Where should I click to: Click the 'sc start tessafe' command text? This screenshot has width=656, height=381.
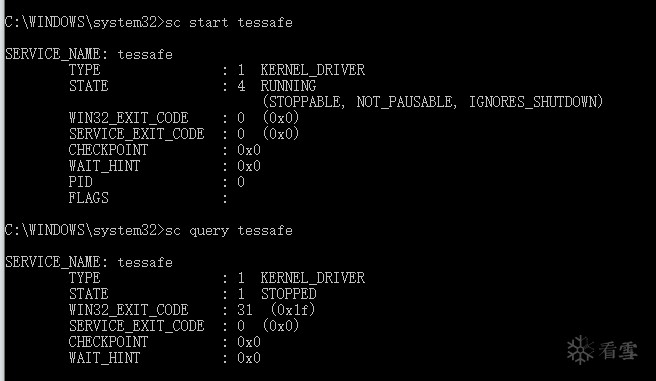click(x=229, y=22)
